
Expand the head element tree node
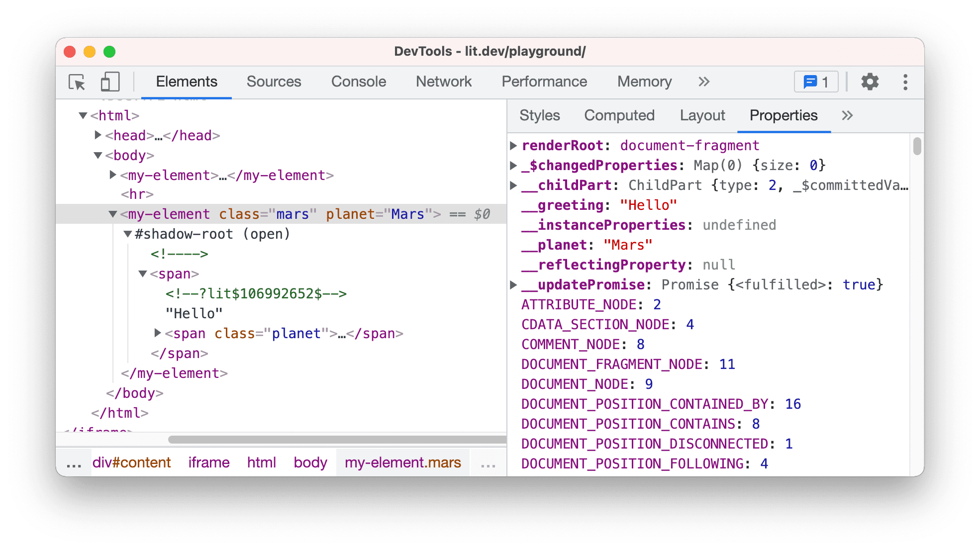coord(102,136)
